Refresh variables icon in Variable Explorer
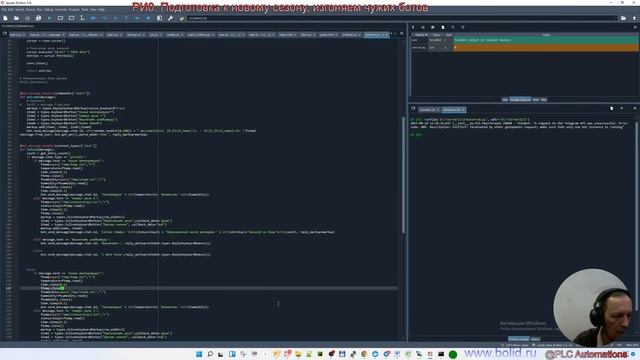 click(x=463, y=27)
